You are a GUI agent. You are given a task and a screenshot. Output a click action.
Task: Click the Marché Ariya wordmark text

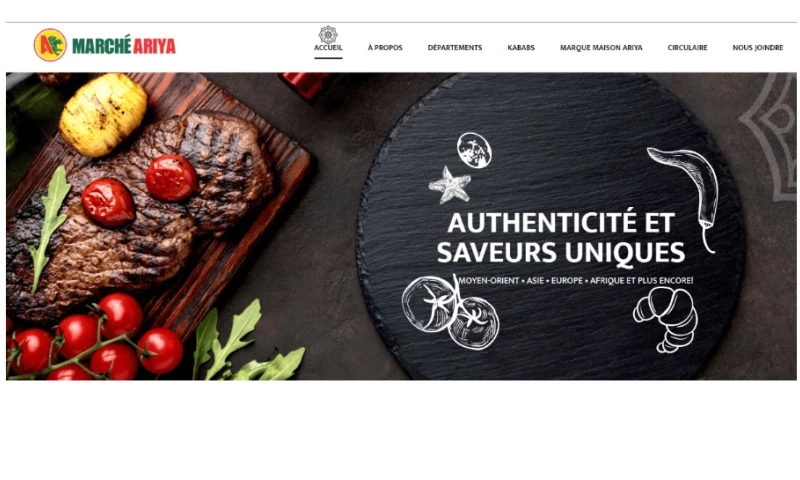[x=124, y=45]
